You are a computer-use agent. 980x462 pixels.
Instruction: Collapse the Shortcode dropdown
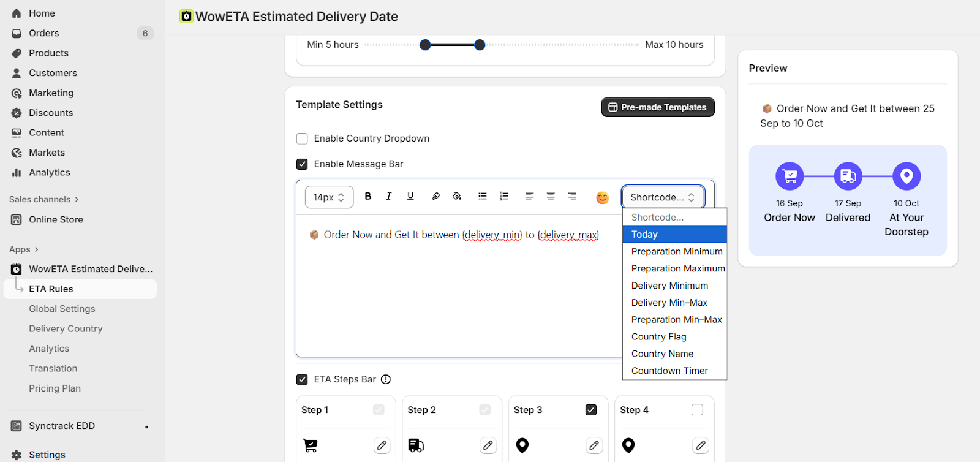pos(663,197)
